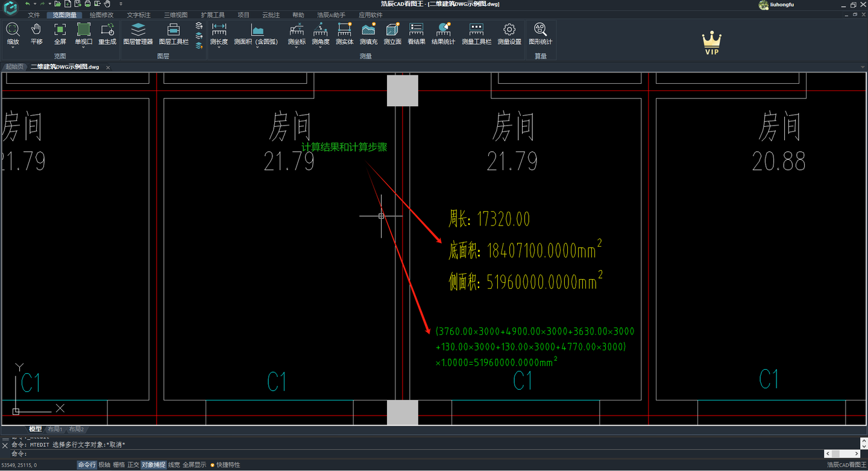Click the command line scroll right arrow

pos(855,454)
